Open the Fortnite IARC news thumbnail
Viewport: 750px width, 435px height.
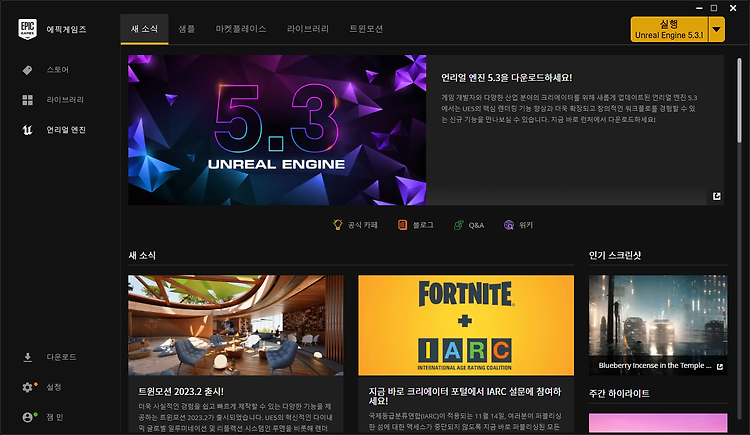(466, 325)
